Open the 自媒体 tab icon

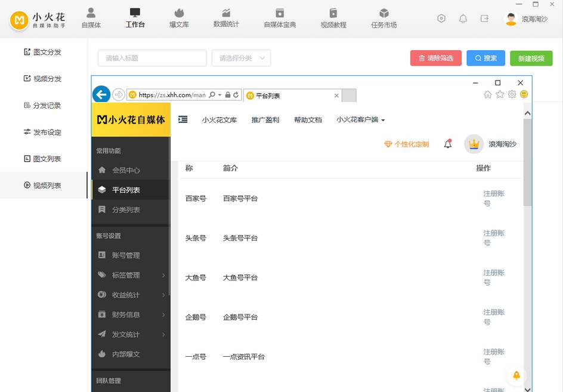91,13
